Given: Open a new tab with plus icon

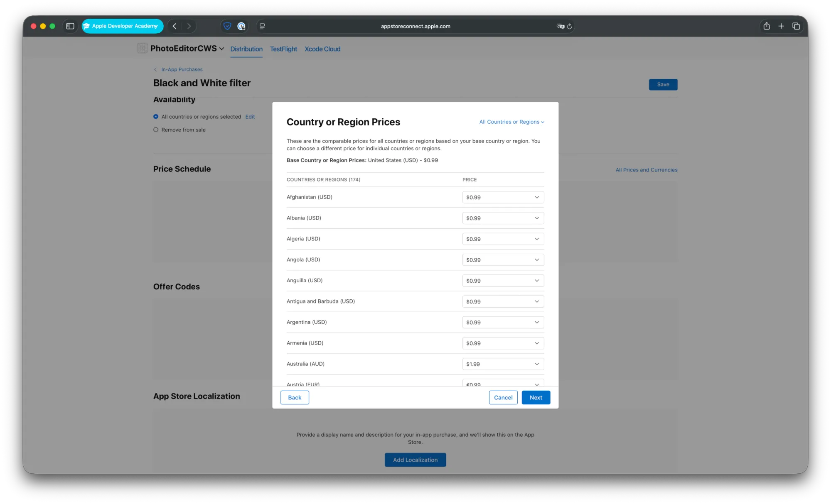Looking at the screenshot, I should [781, 26].
